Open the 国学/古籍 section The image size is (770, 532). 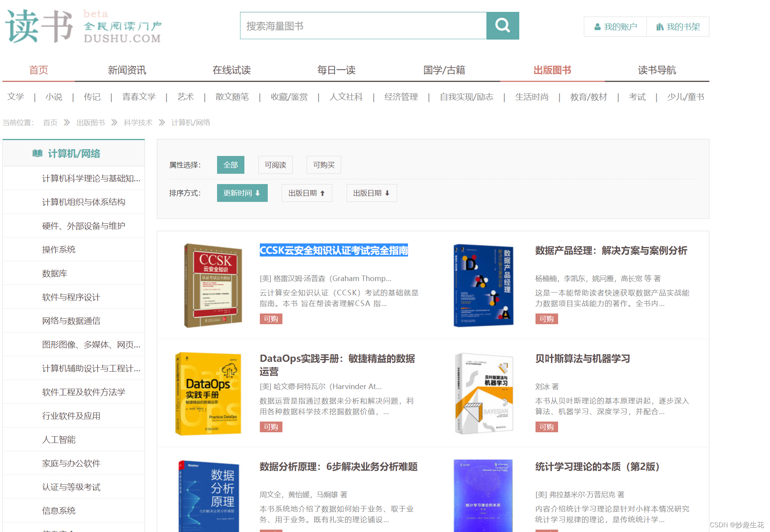[x=444, y=70]
